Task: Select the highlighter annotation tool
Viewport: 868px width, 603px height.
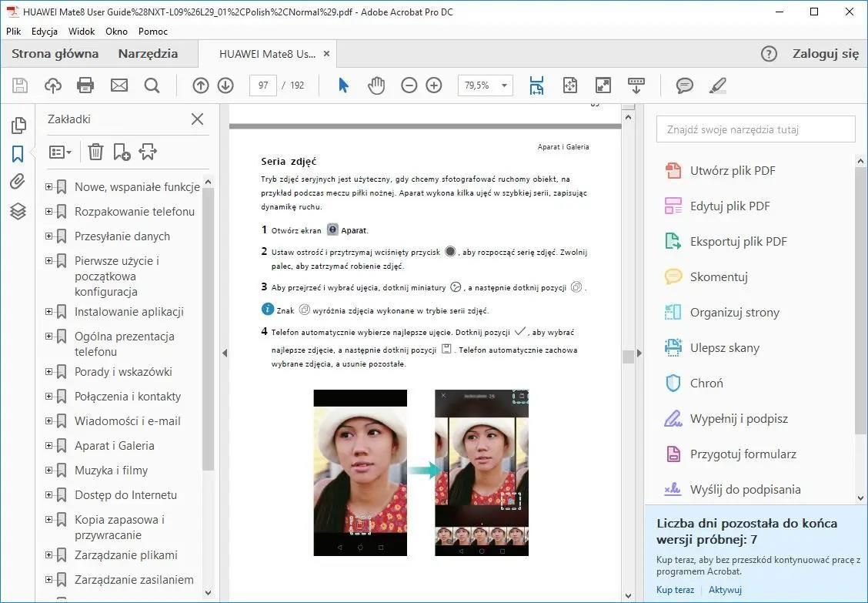Action: (717, 85)
